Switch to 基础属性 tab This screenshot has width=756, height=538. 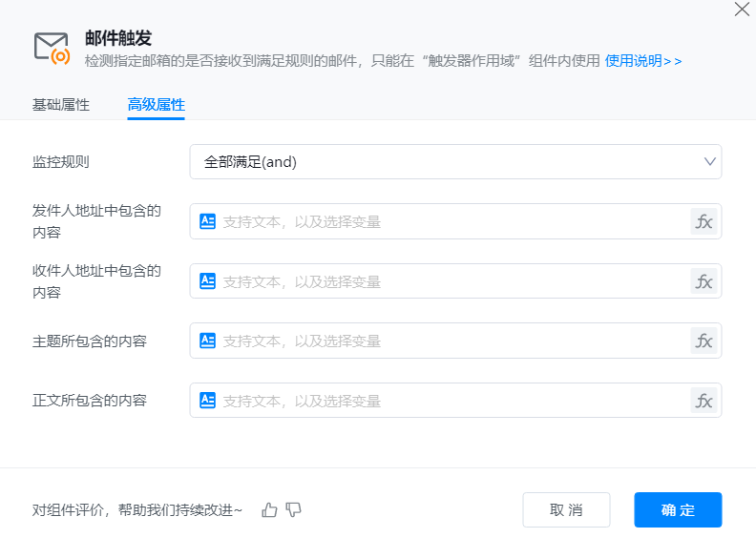(x=61, y=105)
